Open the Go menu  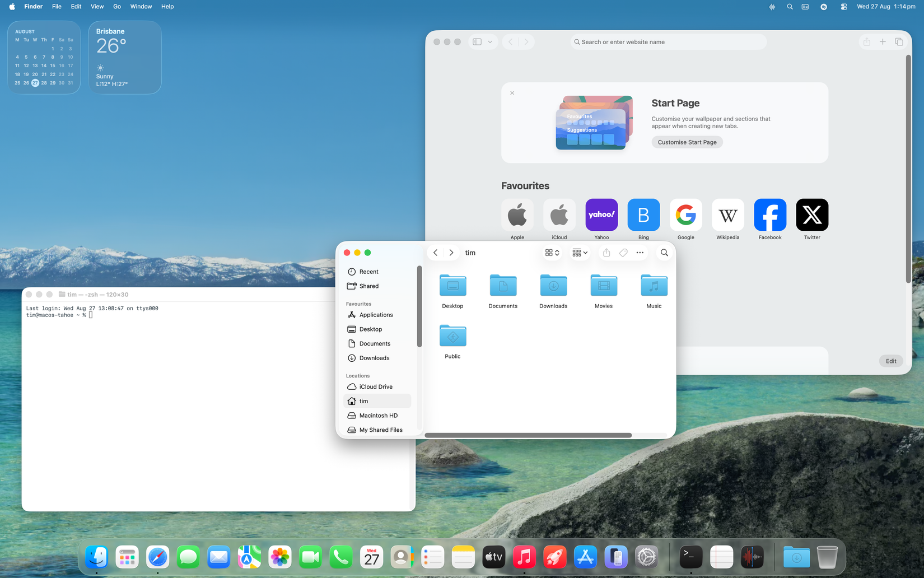116,7
